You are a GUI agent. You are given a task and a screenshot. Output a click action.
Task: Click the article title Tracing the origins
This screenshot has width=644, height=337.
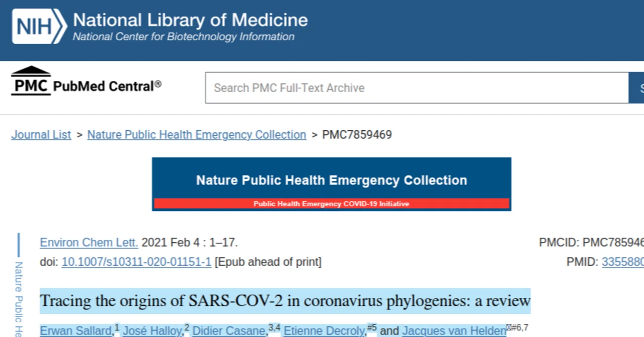point(285,301)
